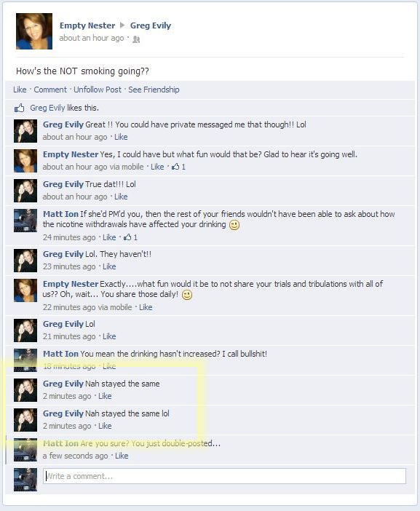The width and height of the screenshot is (420, 511).
Task: Like Matt Ion's 'double-posted' comment
Action: 122,456
